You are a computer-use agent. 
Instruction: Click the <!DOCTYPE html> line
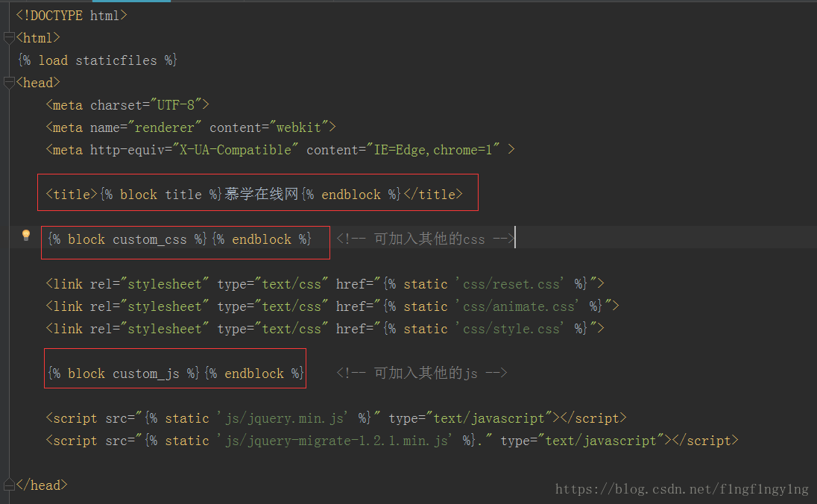[72, 16]
